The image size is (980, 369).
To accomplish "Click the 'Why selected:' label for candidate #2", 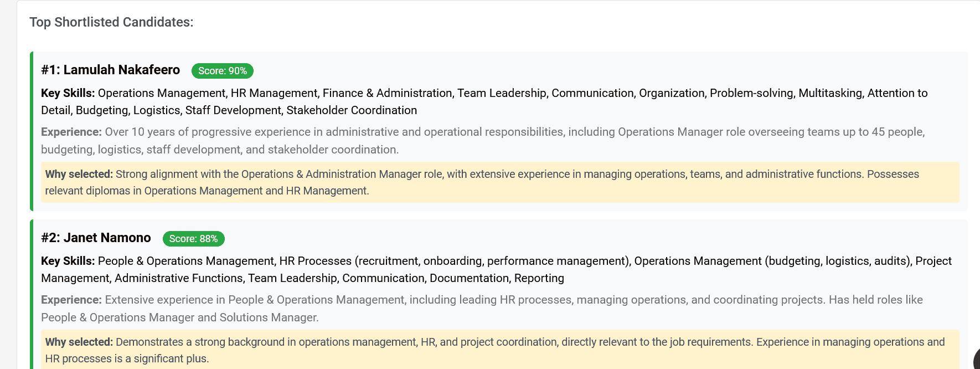I will coord(79,342).
